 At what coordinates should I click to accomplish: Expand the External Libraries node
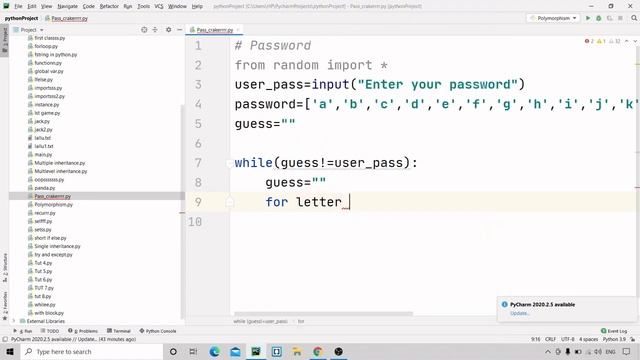tap(15, 321)
